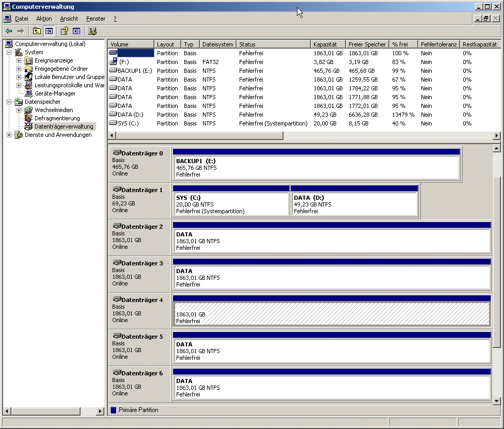Viewport: 504px width, 429px height.
Task: Click the Datenträger 3 disk icon
Action: [x=117, y=263]
